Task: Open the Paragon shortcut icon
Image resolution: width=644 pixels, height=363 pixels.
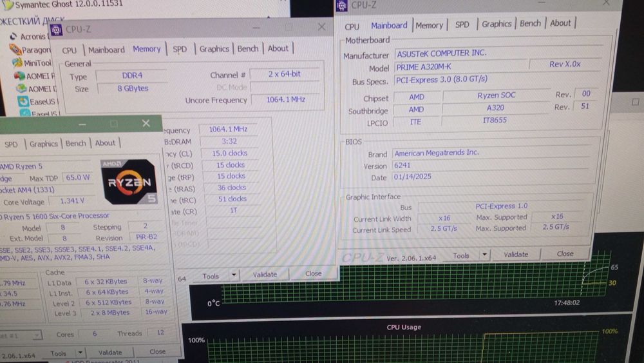Action: (x=15, y=50)
